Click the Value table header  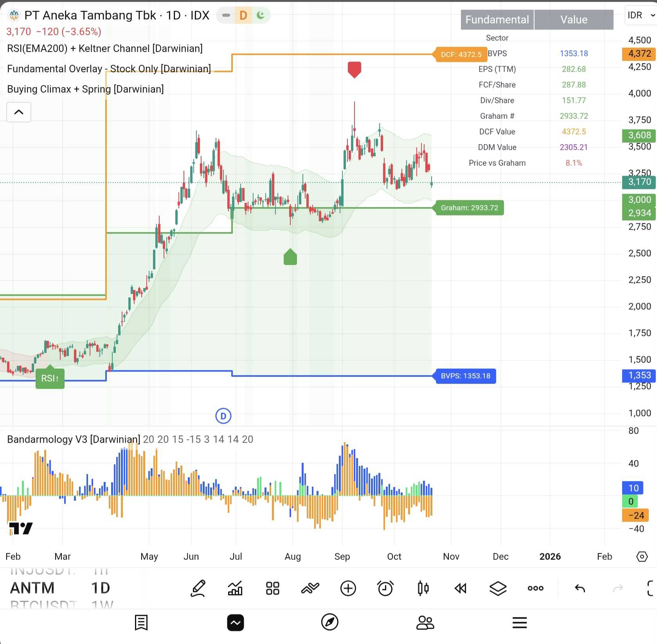tap(574, 20)
